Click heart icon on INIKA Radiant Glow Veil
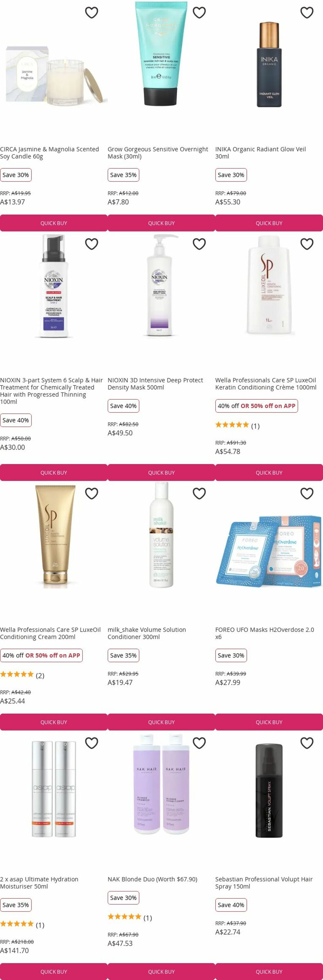Screen dimensions: 323x980 click(307, 12)
